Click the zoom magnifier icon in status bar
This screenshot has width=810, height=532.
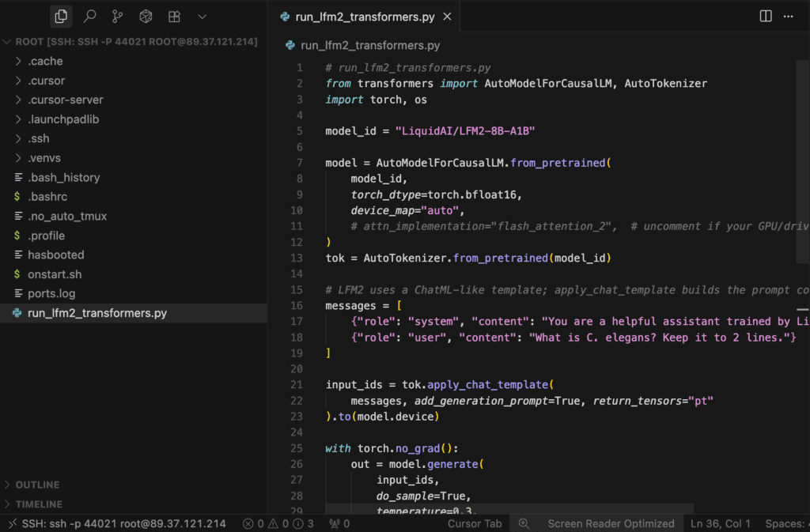click(x=524, y=523)
